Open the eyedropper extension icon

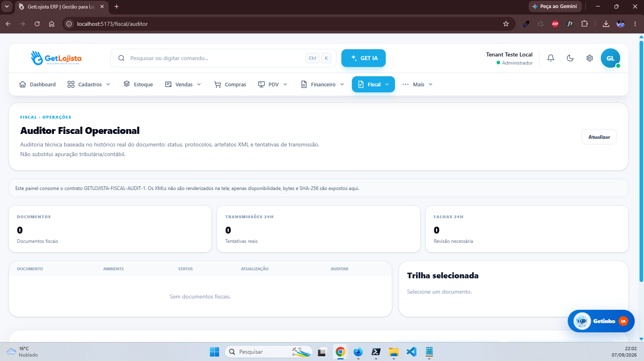click(x=526, y=24)
